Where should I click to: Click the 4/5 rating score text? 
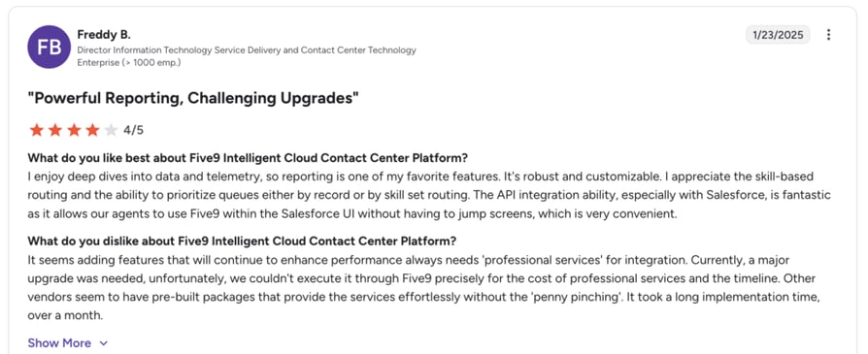click(x=133, y=131)
